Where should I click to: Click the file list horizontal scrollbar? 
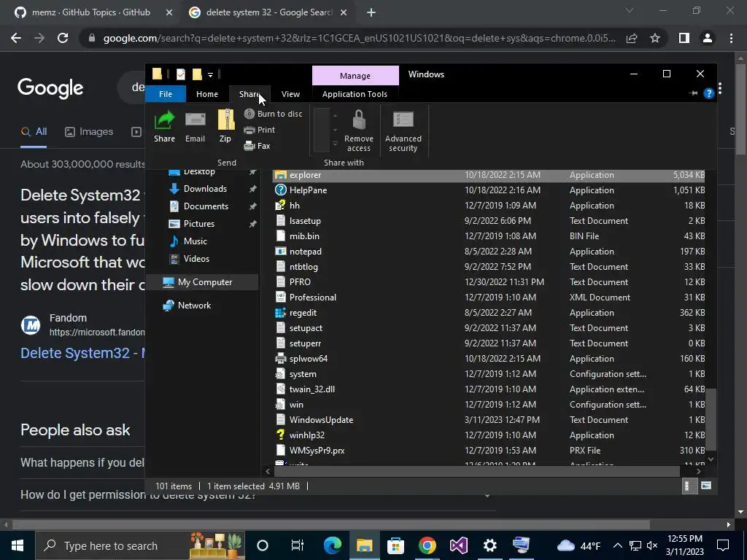coord(476,472)
